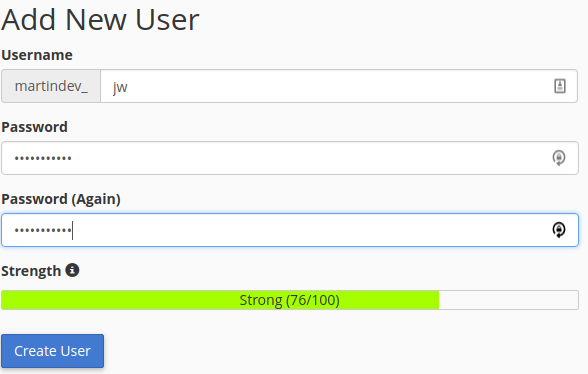
Task: Click the Username label
Action: pyautogui.click(x=37, y=55)
